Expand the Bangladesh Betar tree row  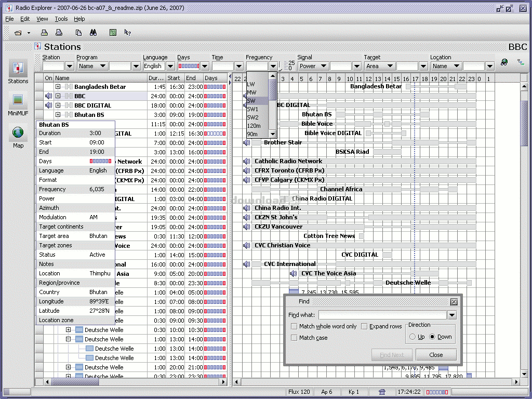[58, 87]
